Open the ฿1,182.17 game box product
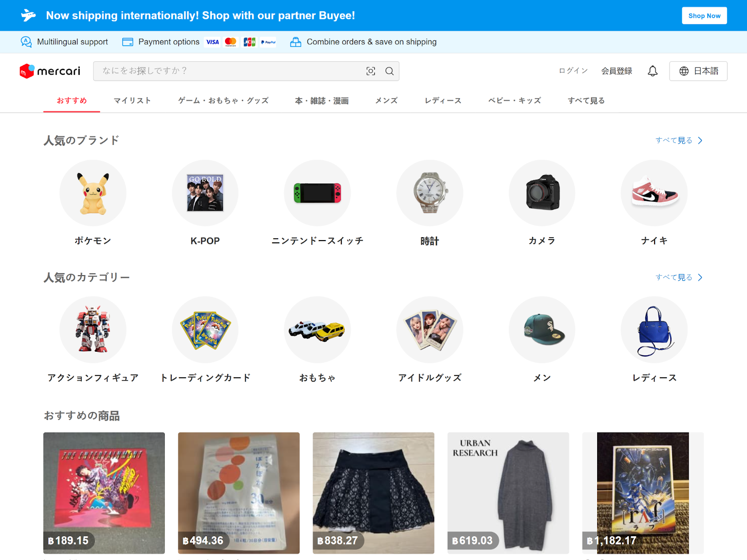Screen dimensions: 747x560 [x=643, y=493]
